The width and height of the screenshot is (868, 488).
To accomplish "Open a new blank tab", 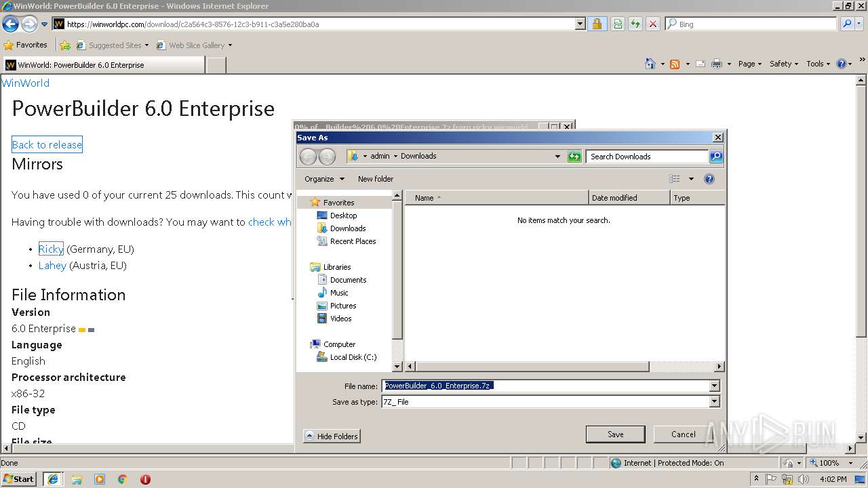I will [216, 65].
